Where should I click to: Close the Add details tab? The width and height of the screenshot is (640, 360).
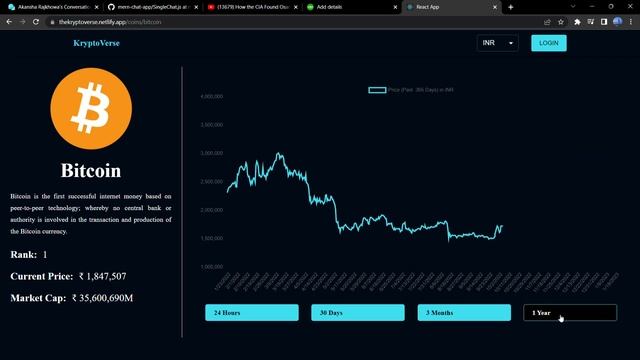395,7
